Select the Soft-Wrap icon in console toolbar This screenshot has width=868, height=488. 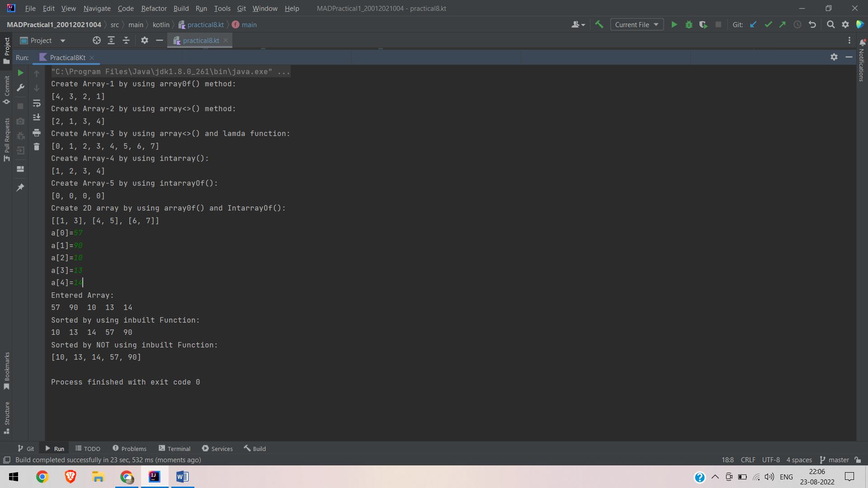coord(37,103)
